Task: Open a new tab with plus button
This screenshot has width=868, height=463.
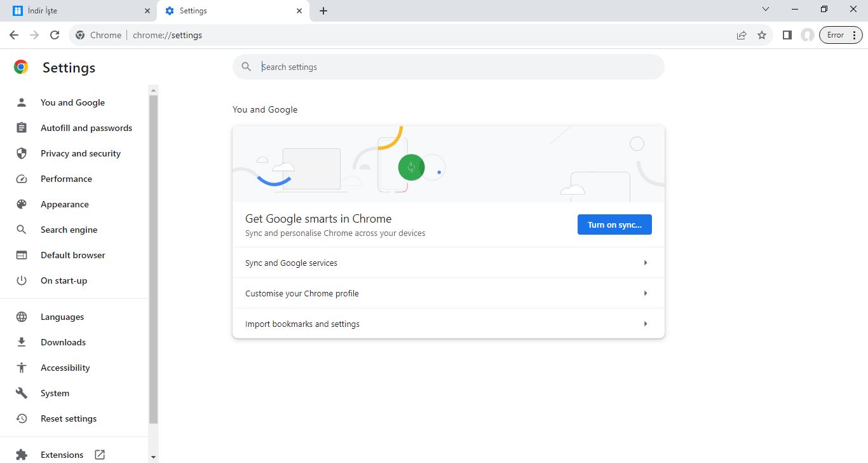Action: pyautogui.click(x=323, y=11)
